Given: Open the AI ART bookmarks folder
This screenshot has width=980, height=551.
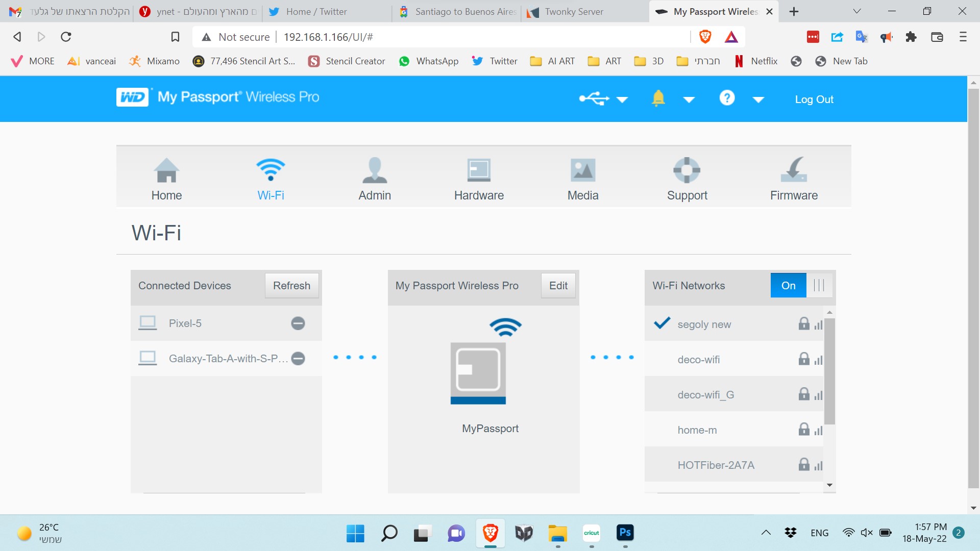Looking at the screenshot, I should tap(552, 61).
